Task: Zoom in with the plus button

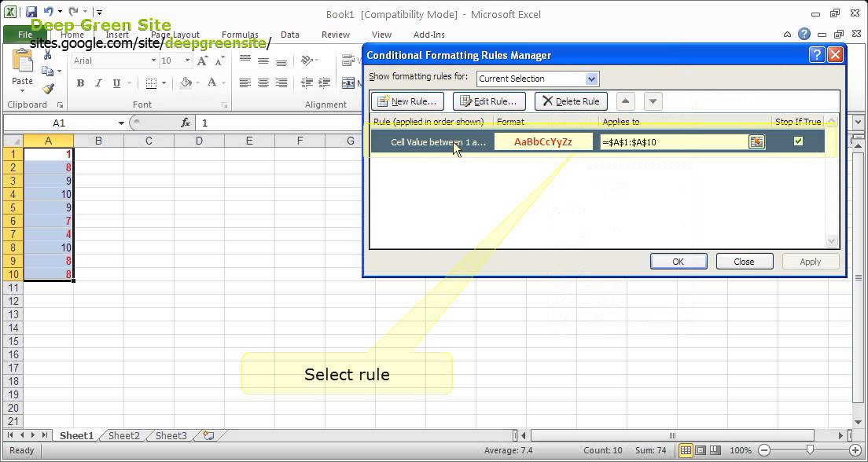Action: [x=855, y=450]
